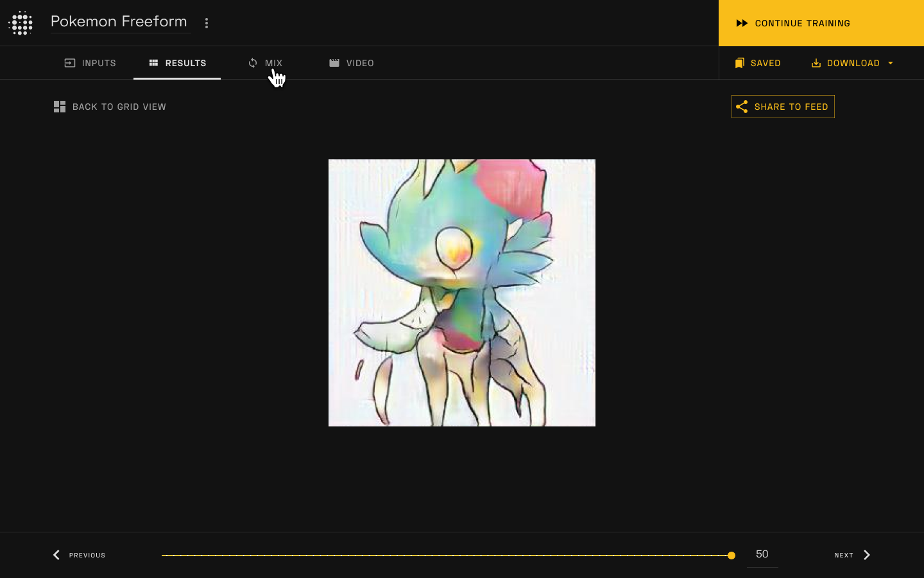The image size is (924, 578).
Task: Click the Continue Training button
Action: 821,23
